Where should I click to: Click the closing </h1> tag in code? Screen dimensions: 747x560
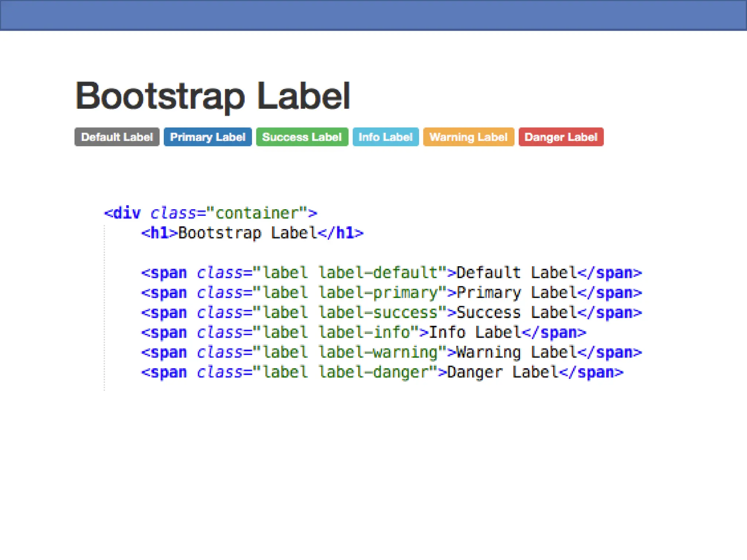340,233
